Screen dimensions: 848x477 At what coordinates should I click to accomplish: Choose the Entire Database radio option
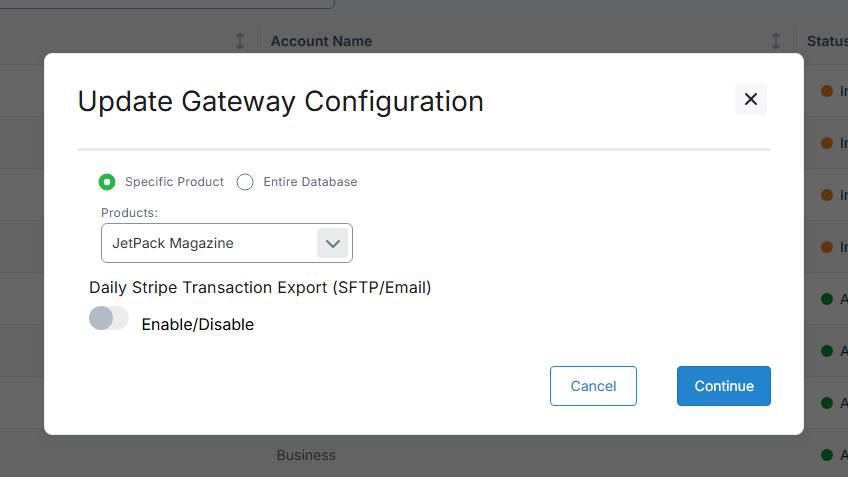pos(245,182)
